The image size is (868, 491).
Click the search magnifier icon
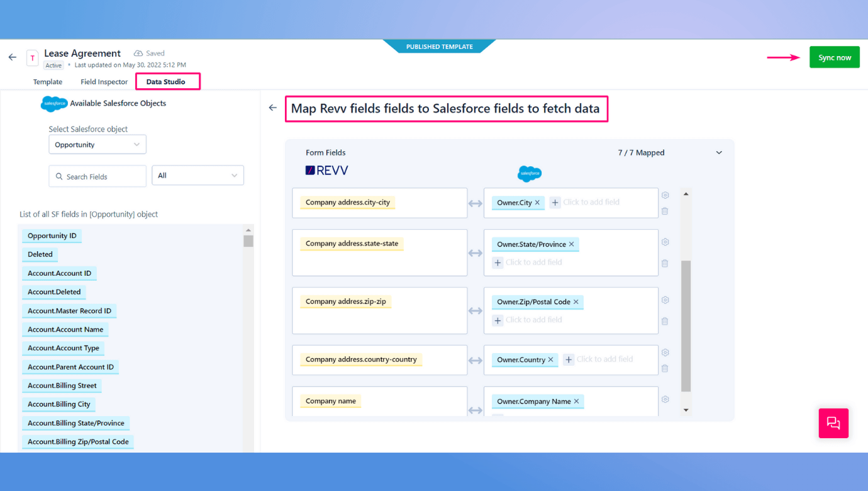click(x=59, y=177)
